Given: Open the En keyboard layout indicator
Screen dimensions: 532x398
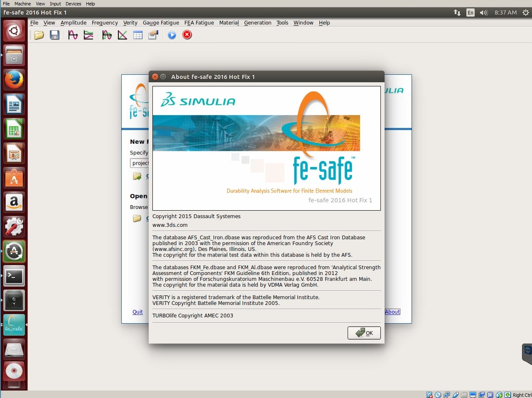Looking at the screenshot, I should click(x=470, y=12).
